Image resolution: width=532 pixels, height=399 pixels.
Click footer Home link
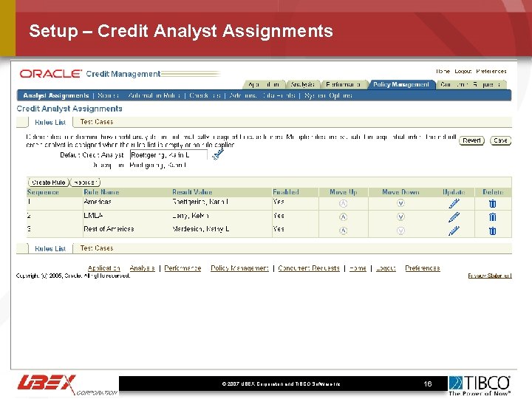click(358, 268)
